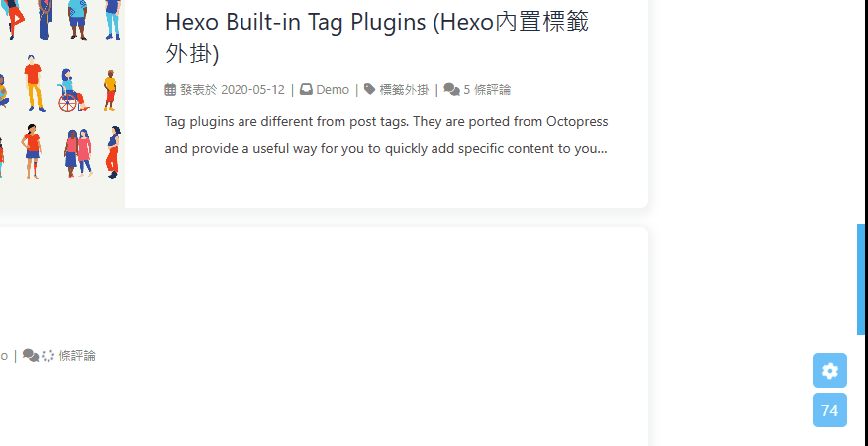Click the inbox icon before Demo
Viewport: 868px width, 446px height.
point(307,90)
